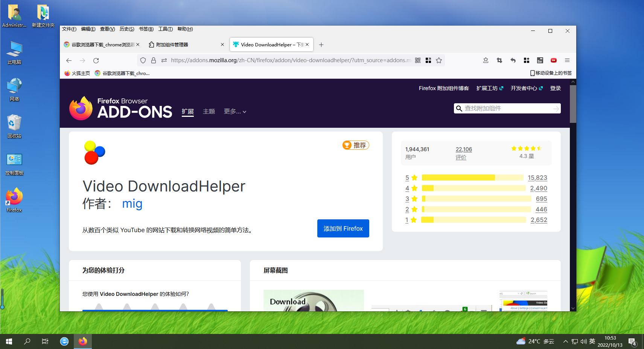Open 移动设备上的书签 folder
The width and height of the screenshot is (644, 349).
click(x=551, y=73)
